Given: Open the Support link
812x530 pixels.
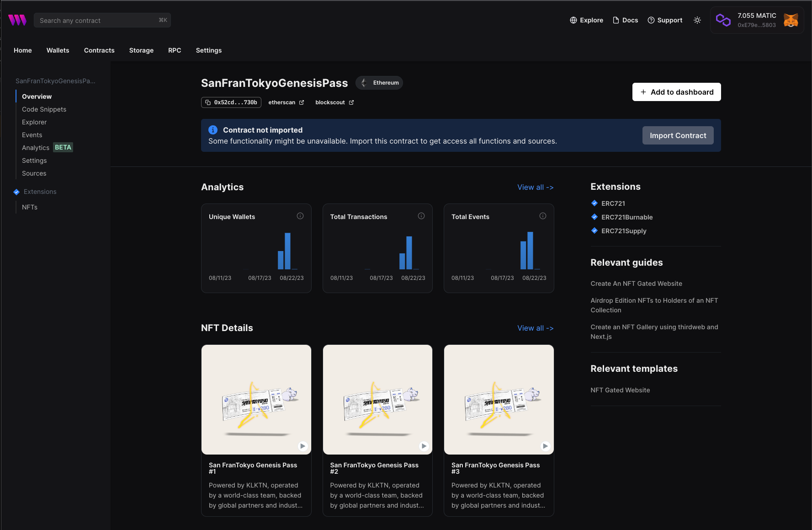Looking at the screenshot, I should click(665, 20).
